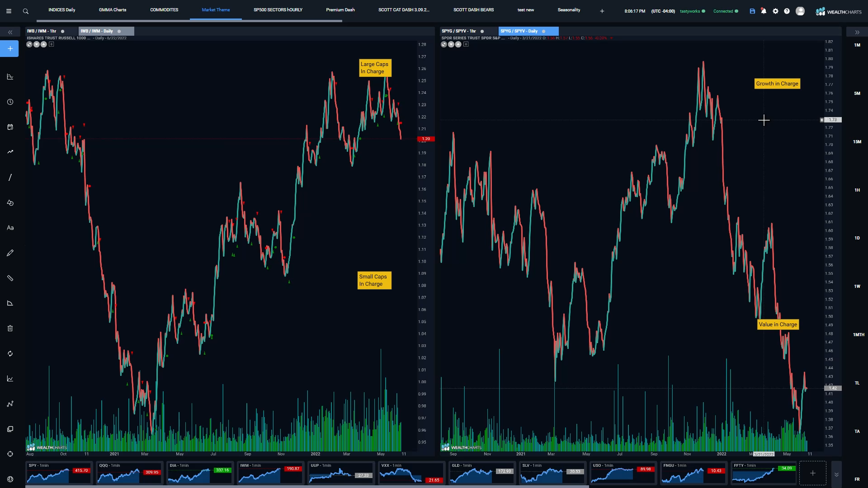868x488 pixels.
Task: Click the SPYG chart down arrow button
Action: pos(451,44)
